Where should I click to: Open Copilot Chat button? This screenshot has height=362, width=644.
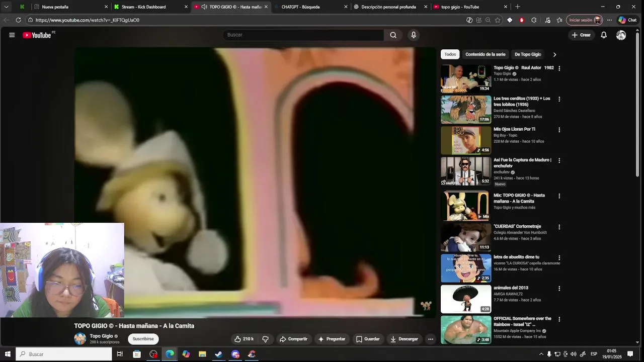[x=627, y=20]
